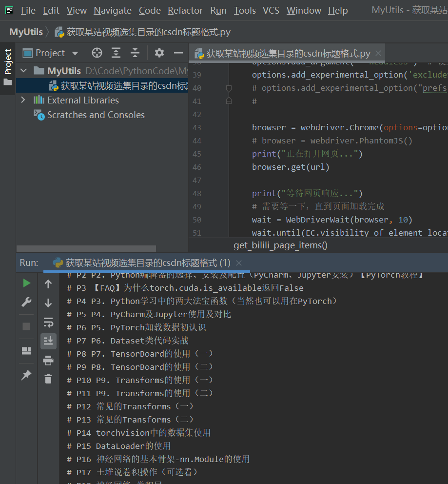
Task: Click output line P7 Dataset类代码实战
Action: pos(128,341)
